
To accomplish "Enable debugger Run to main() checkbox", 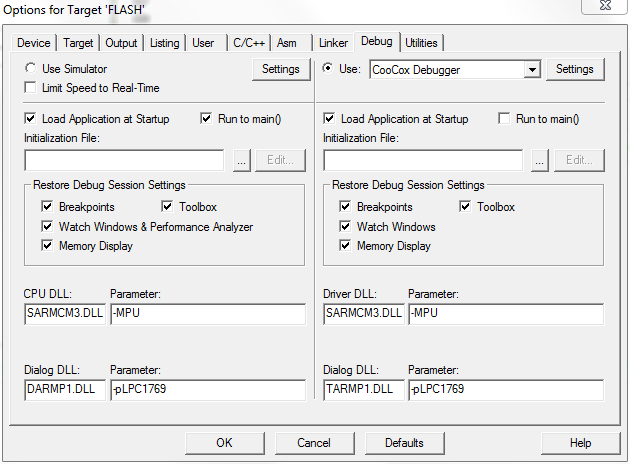I will point(504,119).
